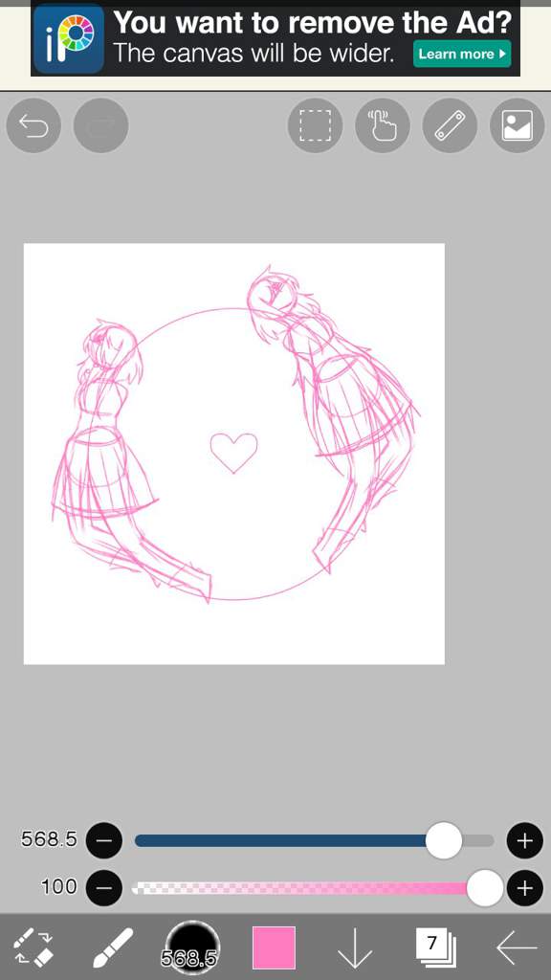
Task: Toggle the stabilizer hand icon
Action: click(x=383, y=125)
